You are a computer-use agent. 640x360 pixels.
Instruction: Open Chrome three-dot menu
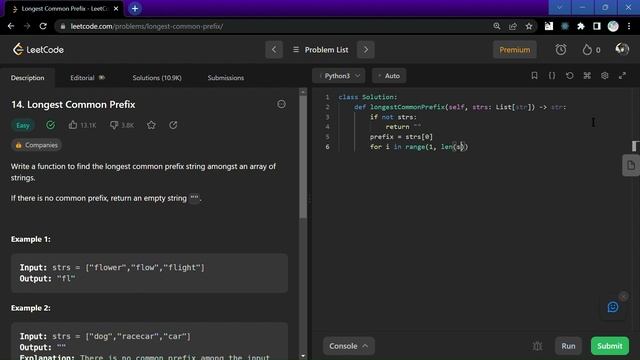[629, 26]
